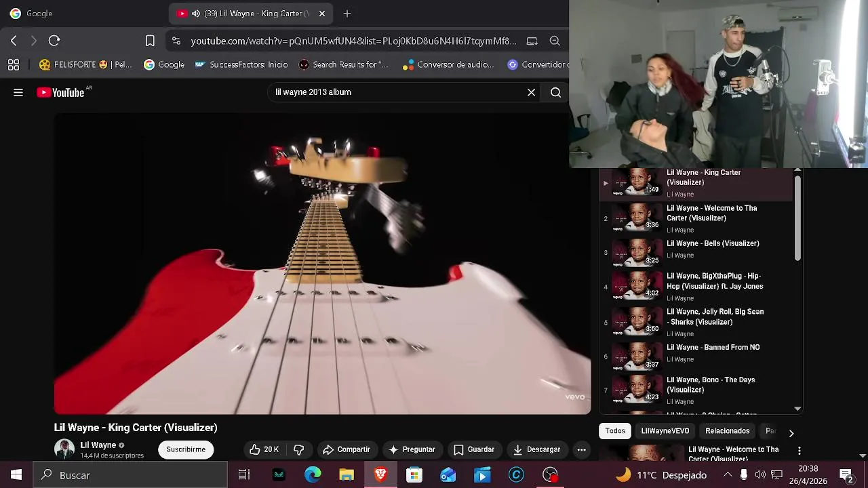Viewport: 868px width, 488px height.
Task: Open the YouTube guide hamburger menu
Action: (x=18, y=92)
